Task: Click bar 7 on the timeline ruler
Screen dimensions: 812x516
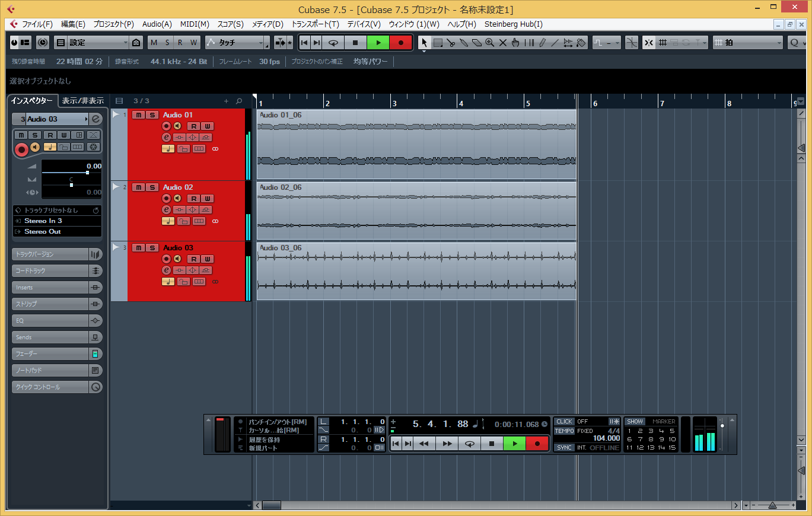Action: [x=662, y=103]
